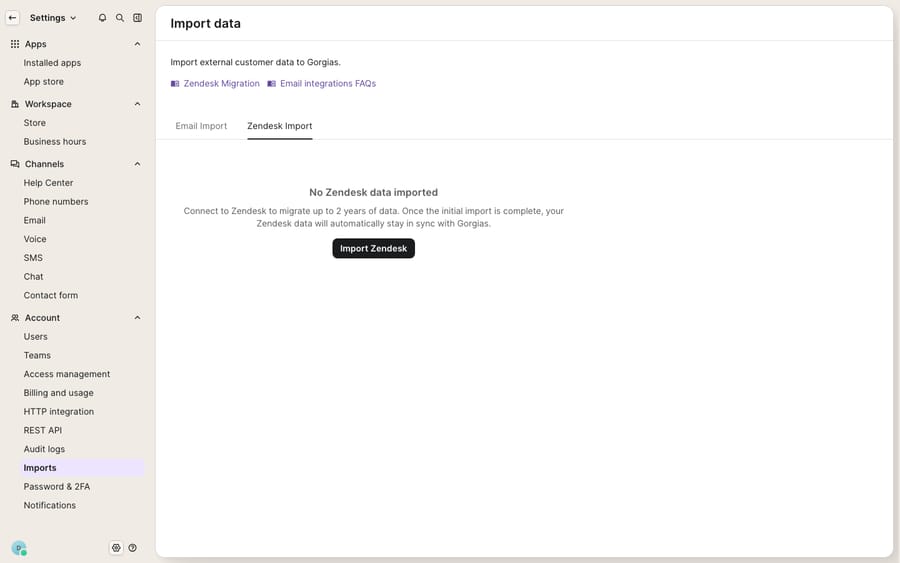Go to App store
The height and width of the screenshot is (563, 900).
(x=44, y=82)
